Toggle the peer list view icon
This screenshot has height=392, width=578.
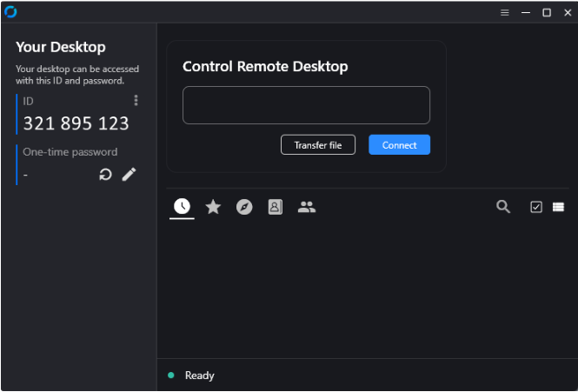coord(558,207)
